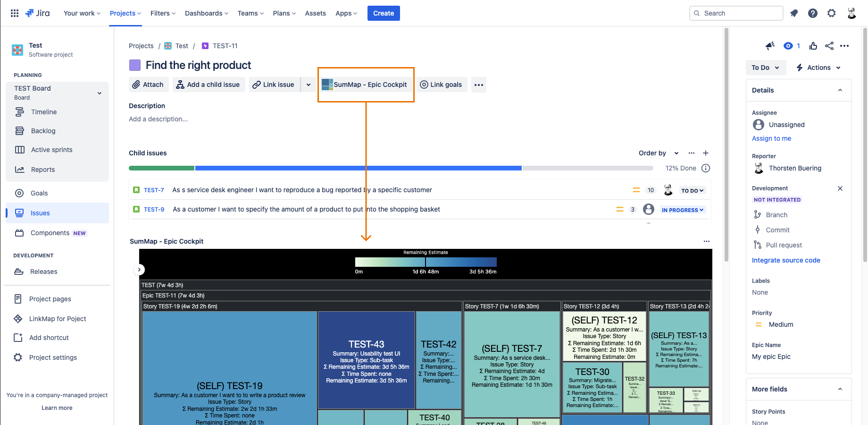Change status via To Do dropdown

(x=766, y=68)
